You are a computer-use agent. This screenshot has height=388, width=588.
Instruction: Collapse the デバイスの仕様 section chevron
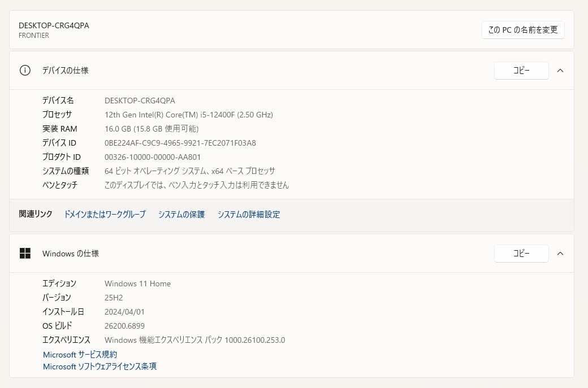[560, 71]
